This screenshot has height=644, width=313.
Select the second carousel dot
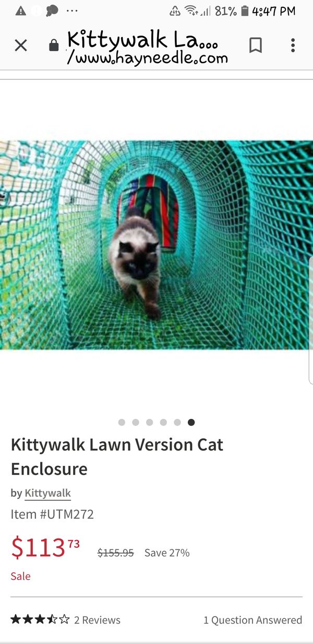[136, 422]
